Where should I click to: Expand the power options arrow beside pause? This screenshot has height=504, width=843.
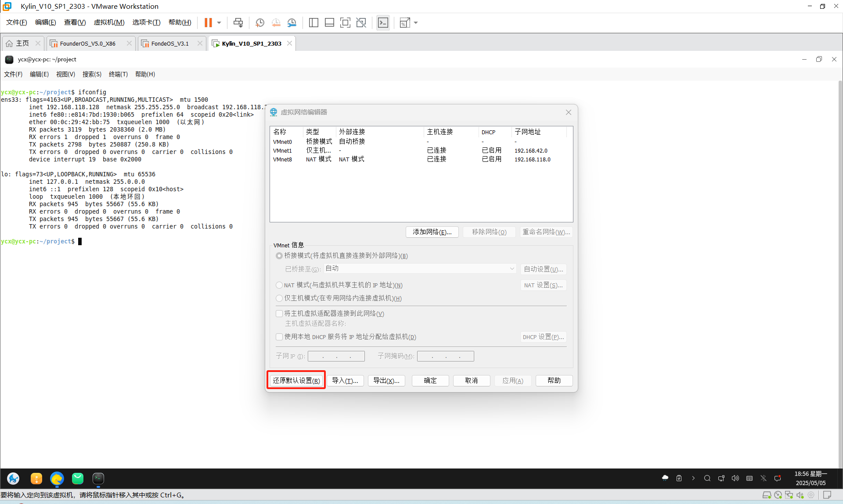pos(219,23)
